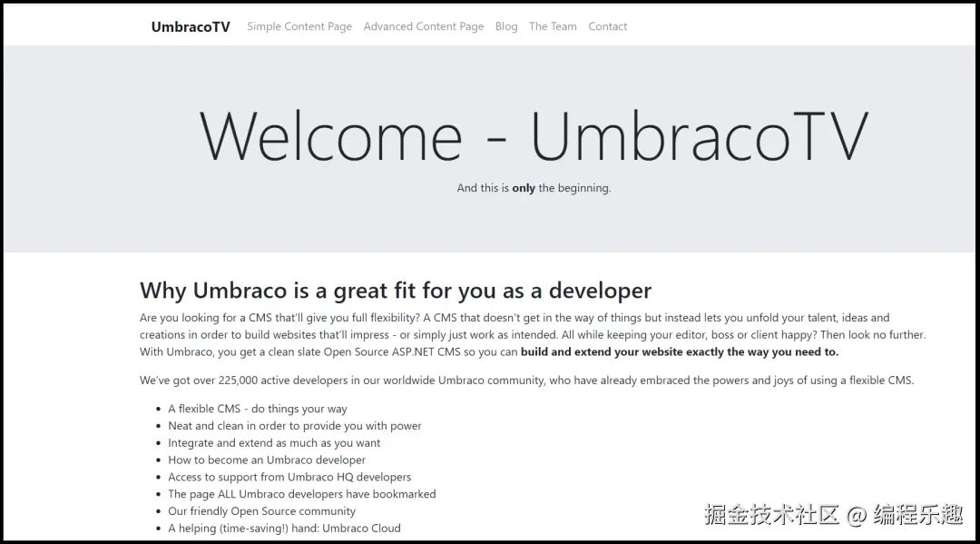Go to Advanced Content Page
Screen dimensions: 980x544
point(424,26)
